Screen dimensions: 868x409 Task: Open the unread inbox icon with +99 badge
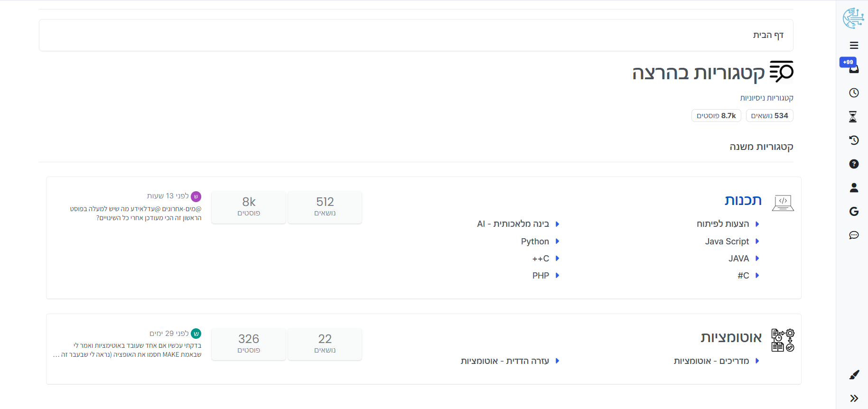pyautogui.click(x=853, y=68)
